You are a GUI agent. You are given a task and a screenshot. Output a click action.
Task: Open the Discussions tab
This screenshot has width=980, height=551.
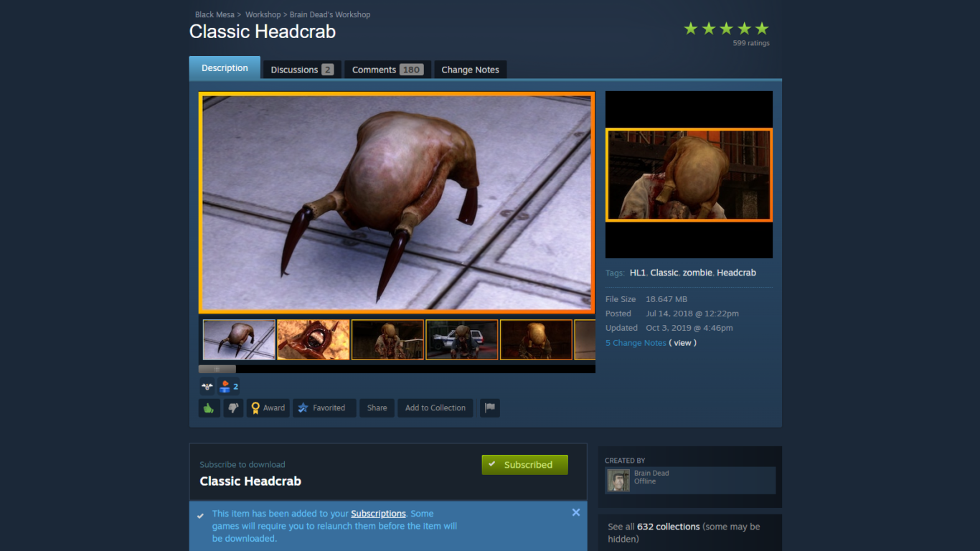[x=302, y=70]
